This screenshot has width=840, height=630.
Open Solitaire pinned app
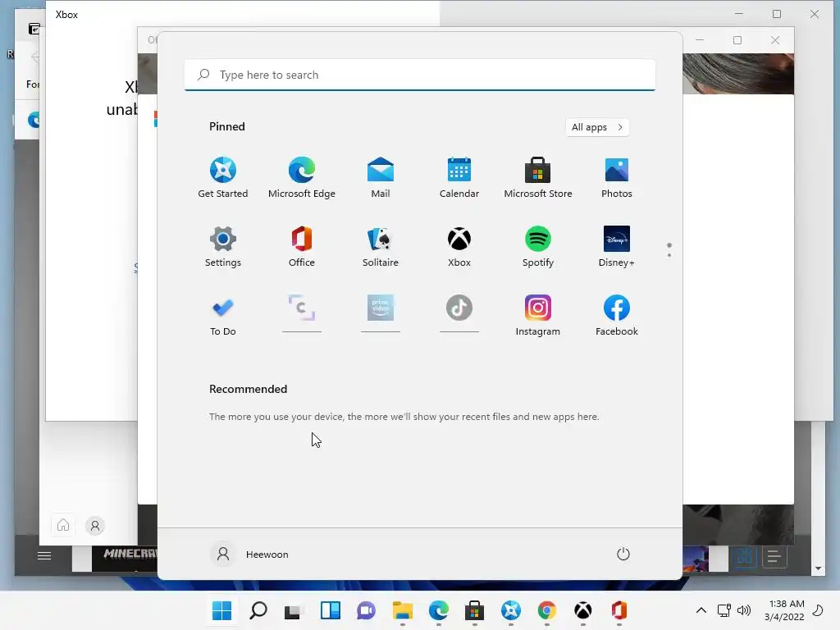tap(381, 246)
